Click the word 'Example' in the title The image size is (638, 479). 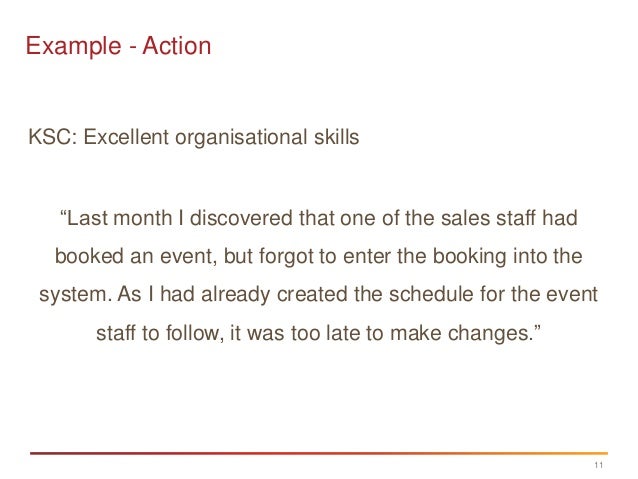click(74, 46)
